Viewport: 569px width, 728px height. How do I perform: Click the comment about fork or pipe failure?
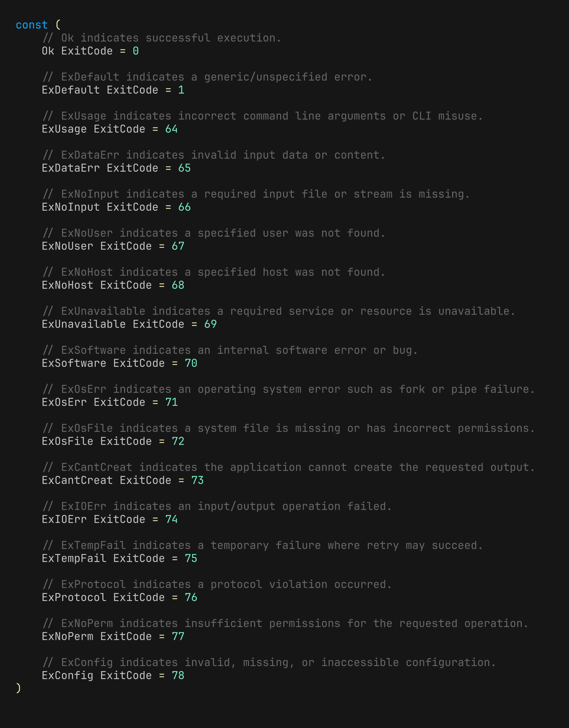coord(289,389)
